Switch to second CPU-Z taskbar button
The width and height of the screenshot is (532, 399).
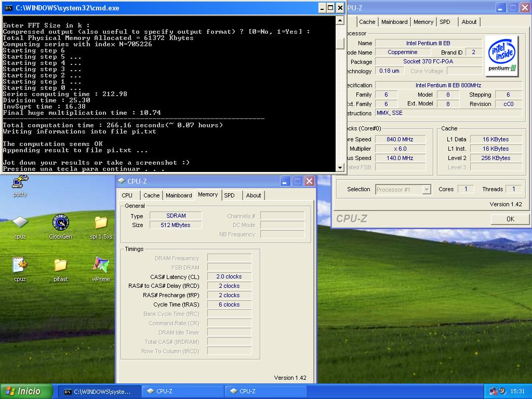265,392
